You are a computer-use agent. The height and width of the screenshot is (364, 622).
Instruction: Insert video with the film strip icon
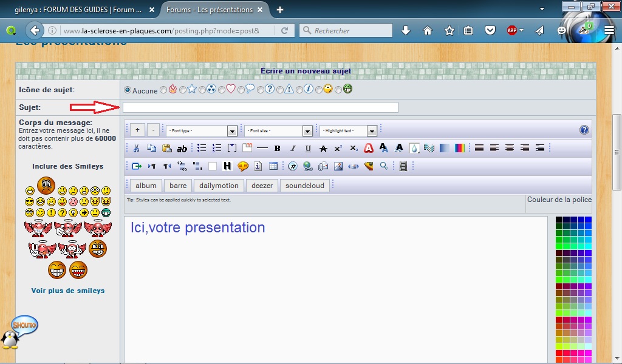tap(403, 166)
